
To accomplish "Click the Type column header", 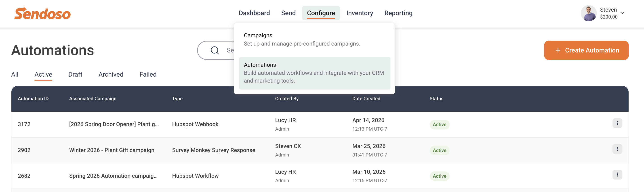I will point(177,99).
